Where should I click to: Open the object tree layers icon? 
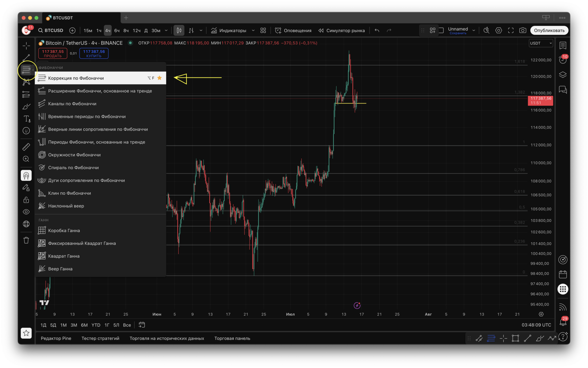(x=563, y=75)
